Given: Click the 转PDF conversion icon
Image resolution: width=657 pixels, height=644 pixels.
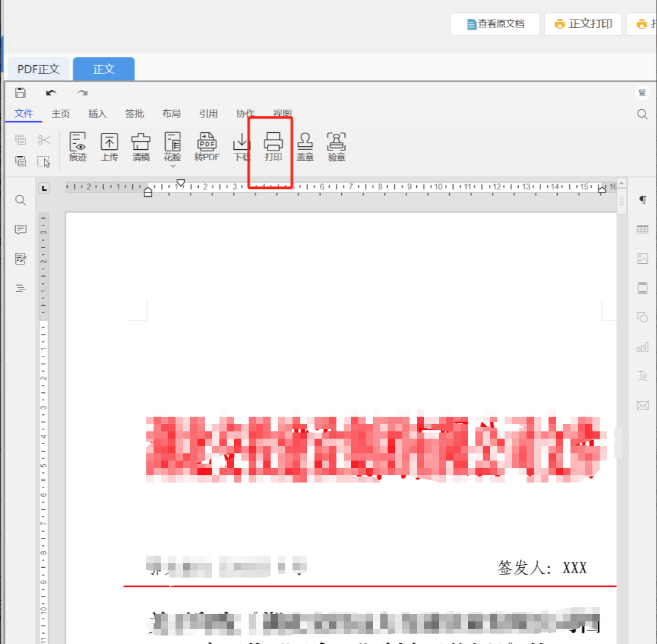Looking at the screenshot, I should click(x=207, y=146).
